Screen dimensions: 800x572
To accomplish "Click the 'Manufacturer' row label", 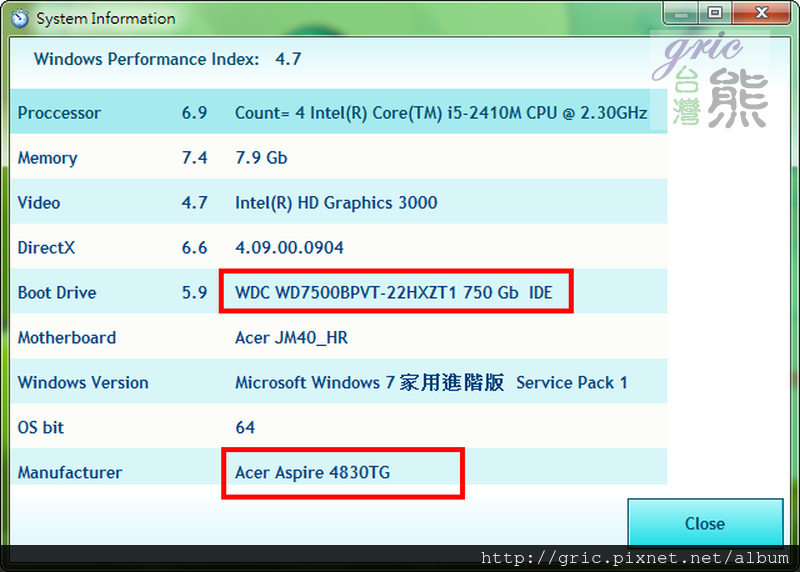I will [70, 472].
